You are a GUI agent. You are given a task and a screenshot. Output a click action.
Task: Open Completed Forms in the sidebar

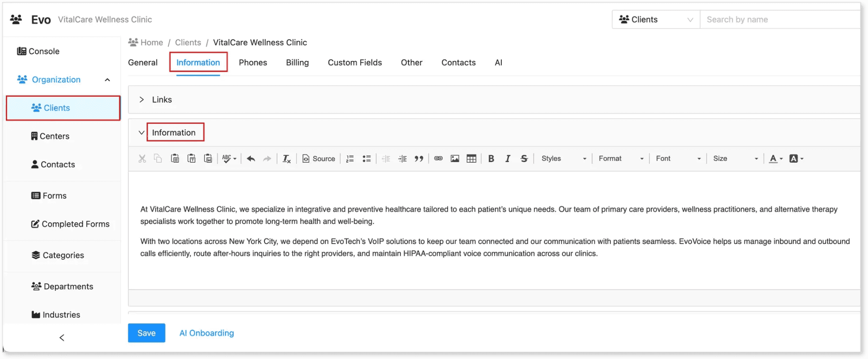pos(70,224)
